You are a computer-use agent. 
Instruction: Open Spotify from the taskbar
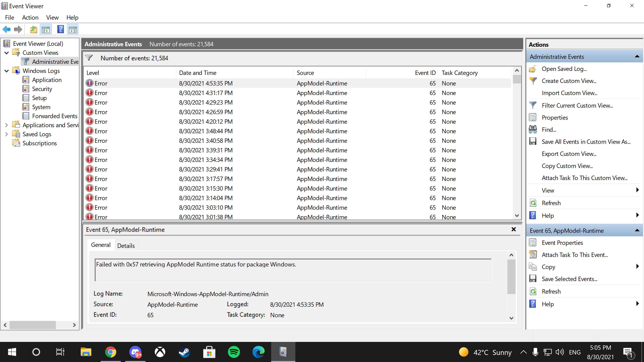pyautogui.click(x=234, y=352)
